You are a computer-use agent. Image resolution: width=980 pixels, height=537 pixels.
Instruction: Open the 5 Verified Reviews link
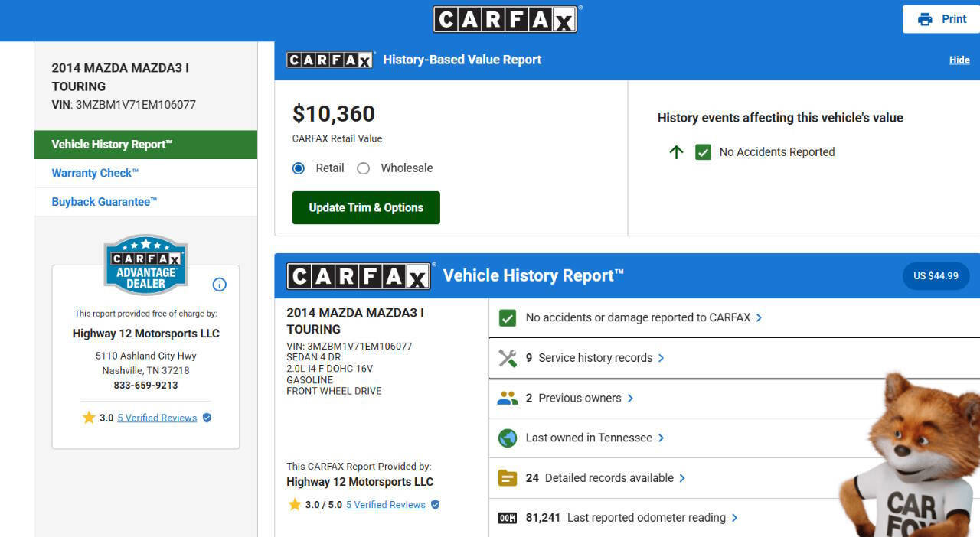point(156,418)
